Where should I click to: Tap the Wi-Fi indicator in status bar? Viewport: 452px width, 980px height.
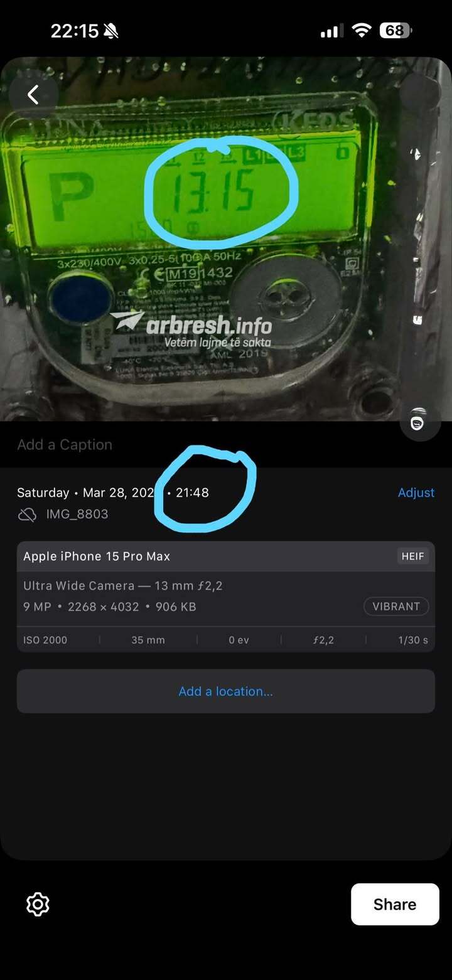tap(362, 30)
